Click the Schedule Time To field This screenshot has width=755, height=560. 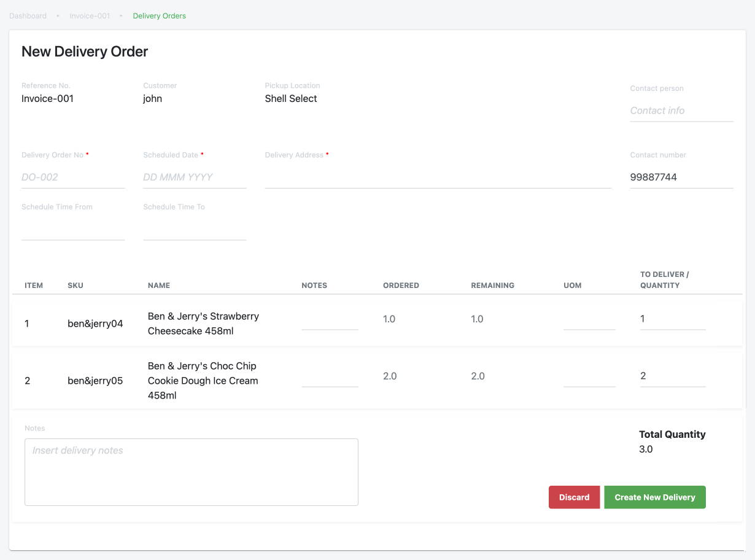click(195, 229)
